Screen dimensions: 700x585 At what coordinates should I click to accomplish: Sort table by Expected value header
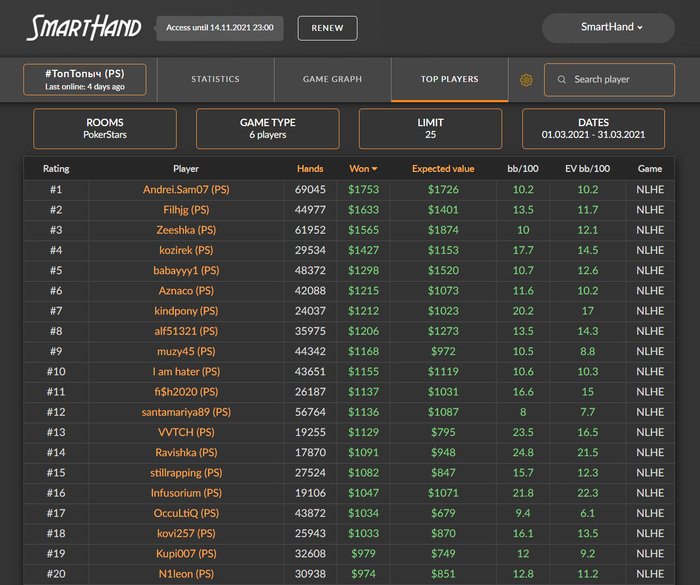click(443, 169)
